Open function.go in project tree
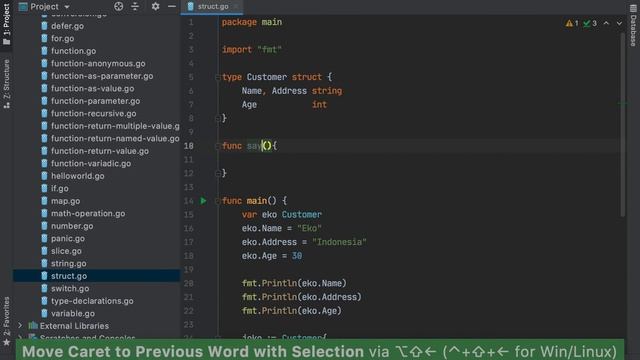640x360 pixels. [73, 51]
